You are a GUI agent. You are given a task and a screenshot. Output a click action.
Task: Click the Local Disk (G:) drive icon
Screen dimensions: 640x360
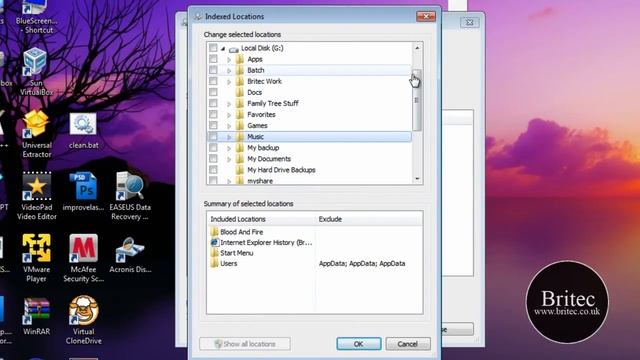233,49
